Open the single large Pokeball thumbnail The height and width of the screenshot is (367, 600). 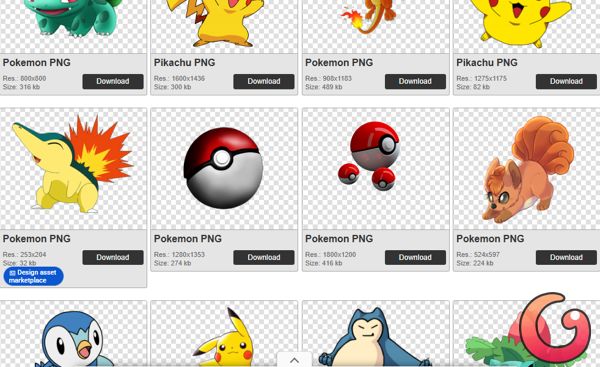[224, 169]
